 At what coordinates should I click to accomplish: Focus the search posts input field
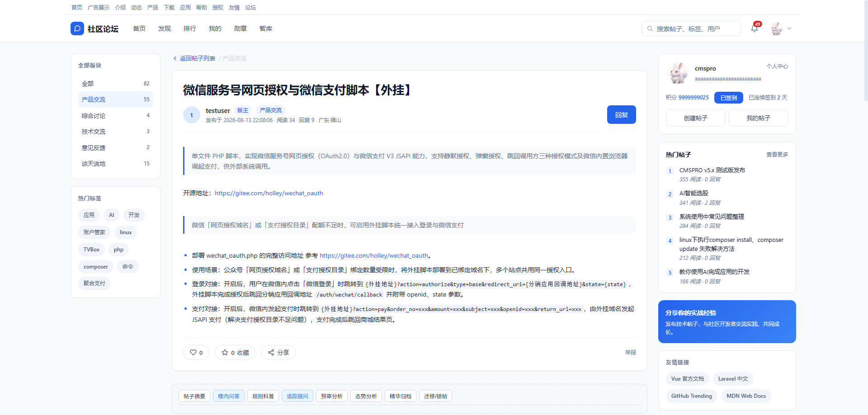692,28
